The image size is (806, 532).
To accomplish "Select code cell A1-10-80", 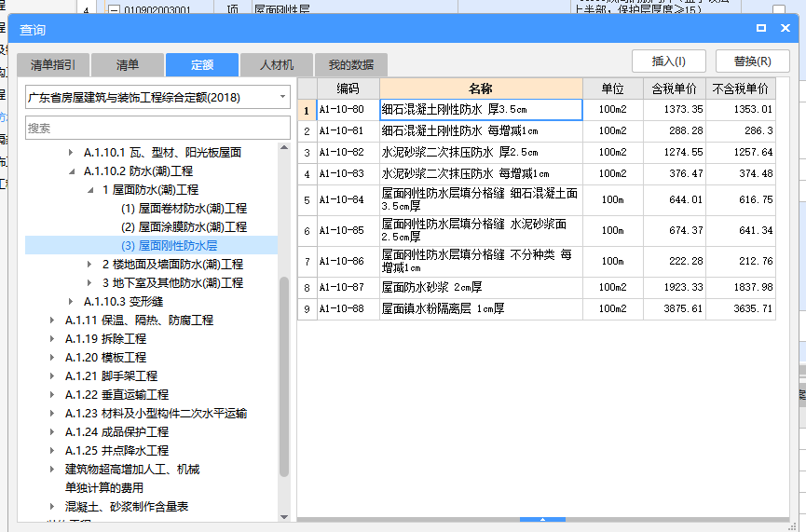I will (348, 110).
